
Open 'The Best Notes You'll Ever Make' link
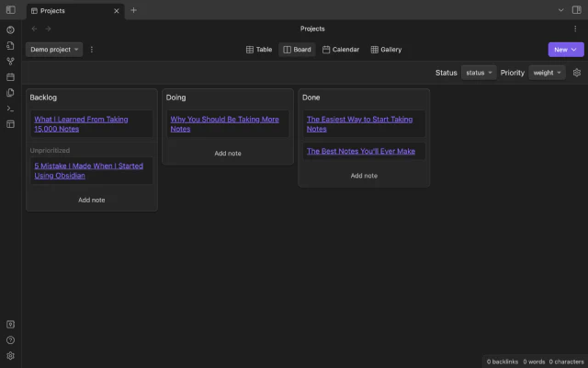tap(360, 151)
